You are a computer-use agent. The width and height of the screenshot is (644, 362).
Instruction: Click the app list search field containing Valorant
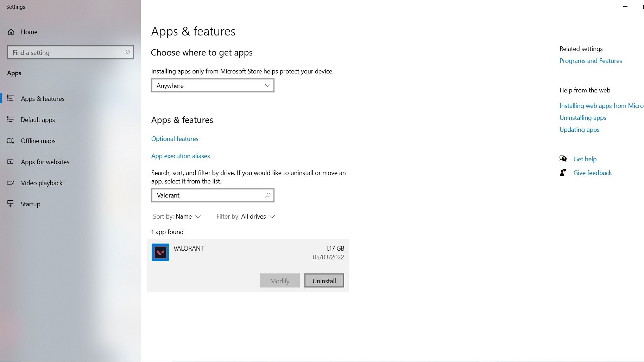[213, 195]
